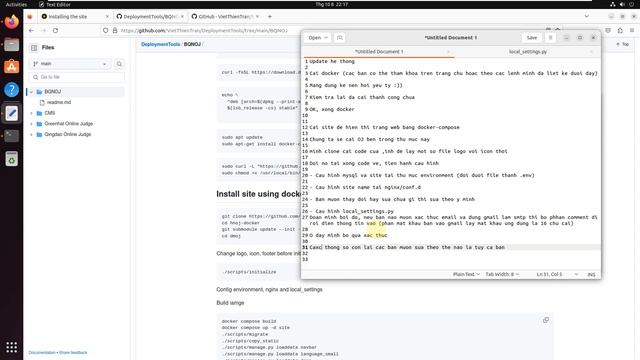Click the 'Build lamge' text on GitHub page

coord(230,303)
